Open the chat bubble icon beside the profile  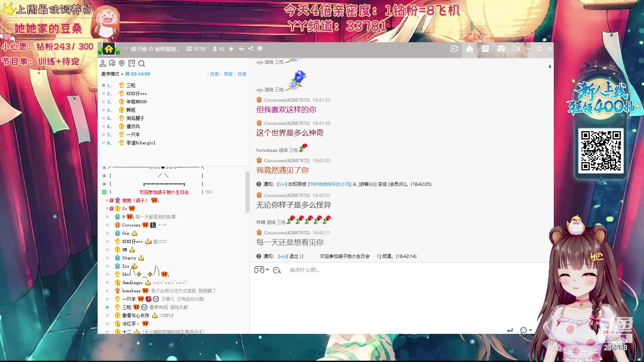[112, 63]
